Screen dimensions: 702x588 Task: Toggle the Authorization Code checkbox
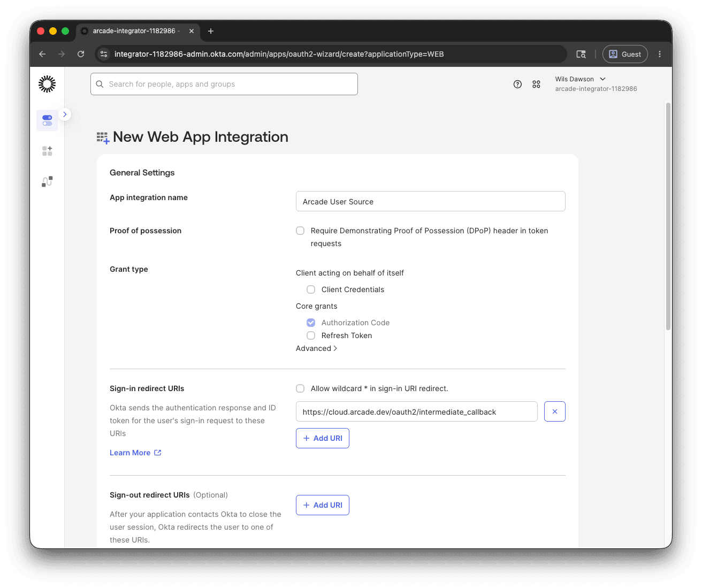tap(311, 323)
